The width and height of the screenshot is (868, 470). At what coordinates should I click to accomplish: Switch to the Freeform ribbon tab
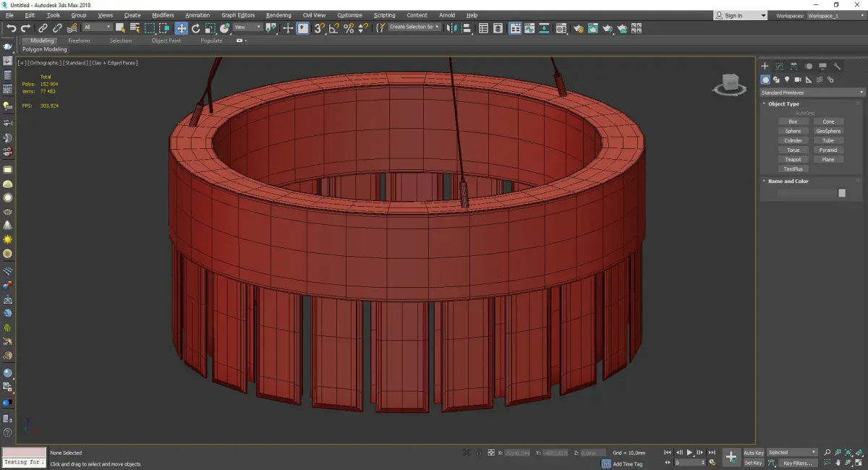[79, 40]
